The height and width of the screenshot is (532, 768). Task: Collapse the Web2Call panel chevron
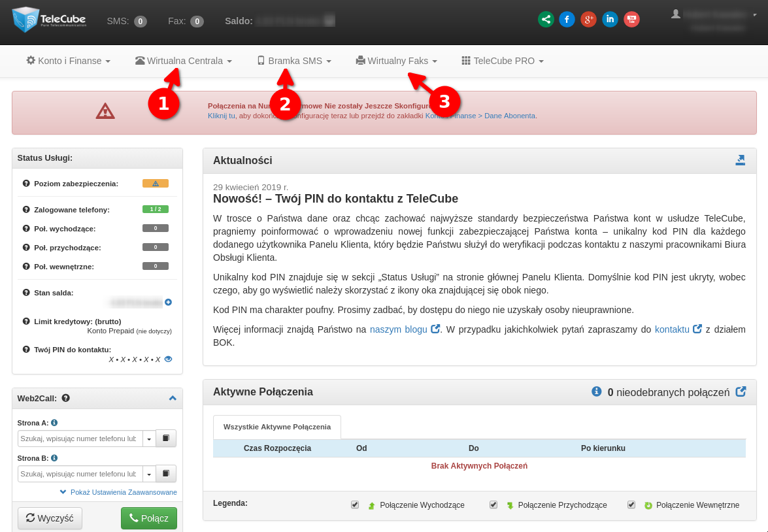pyautogui.click(x=173, y=398)
